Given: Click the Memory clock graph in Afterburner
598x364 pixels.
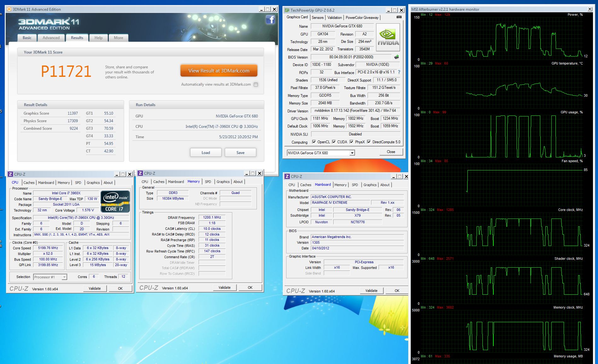Looking at the screenshot, I should point(502,331).
